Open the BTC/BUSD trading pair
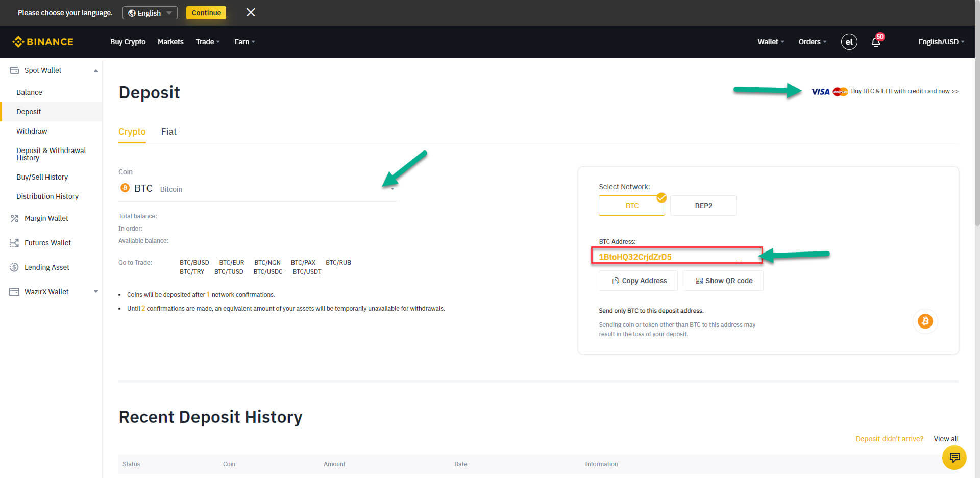Screen dimensions: 980x478 click(194, 263)
